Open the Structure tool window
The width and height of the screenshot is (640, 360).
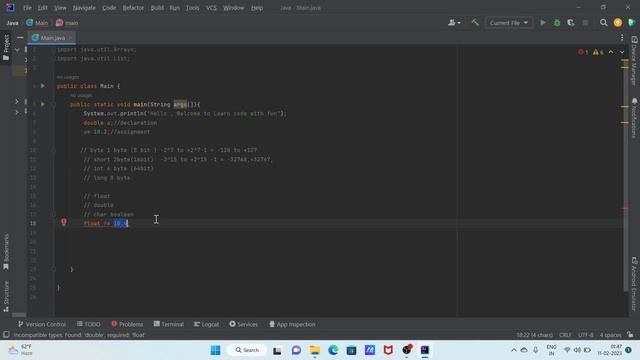pos(6,296)
